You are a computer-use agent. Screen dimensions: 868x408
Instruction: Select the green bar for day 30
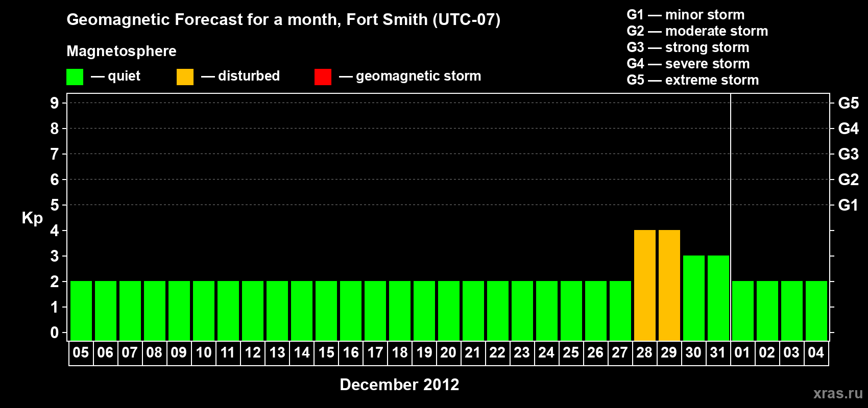tap(694, 298)
